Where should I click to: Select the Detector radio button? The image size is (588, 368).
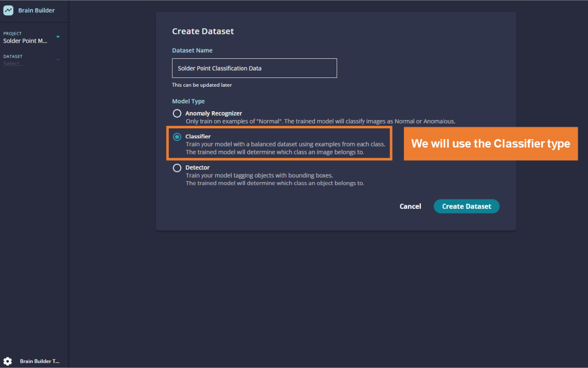(x=177, y=168)
